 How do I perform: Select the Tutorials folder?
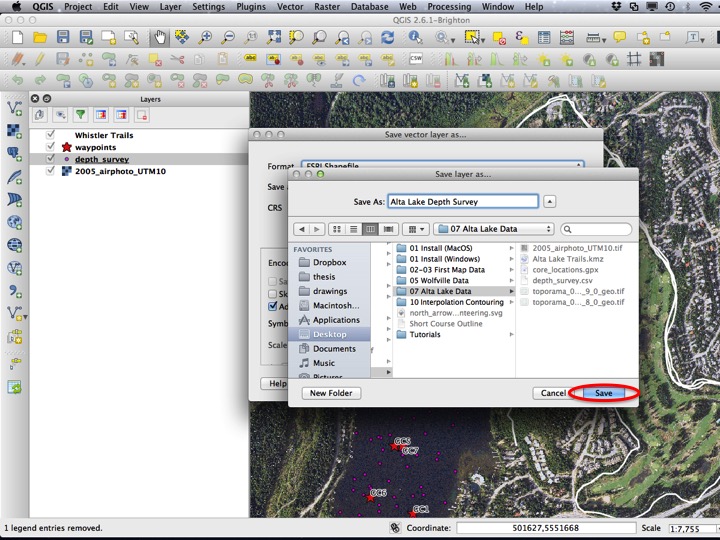point(454,334)
